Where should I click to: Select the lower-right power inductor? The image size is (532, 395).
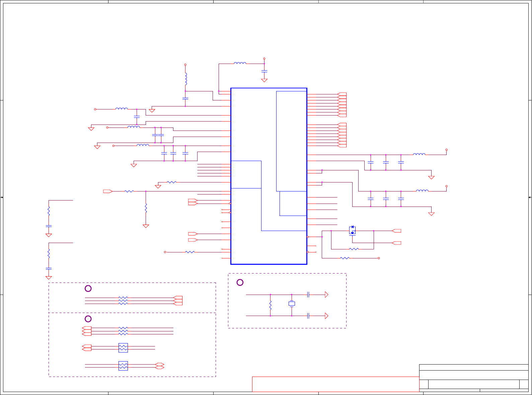point(422,191)
